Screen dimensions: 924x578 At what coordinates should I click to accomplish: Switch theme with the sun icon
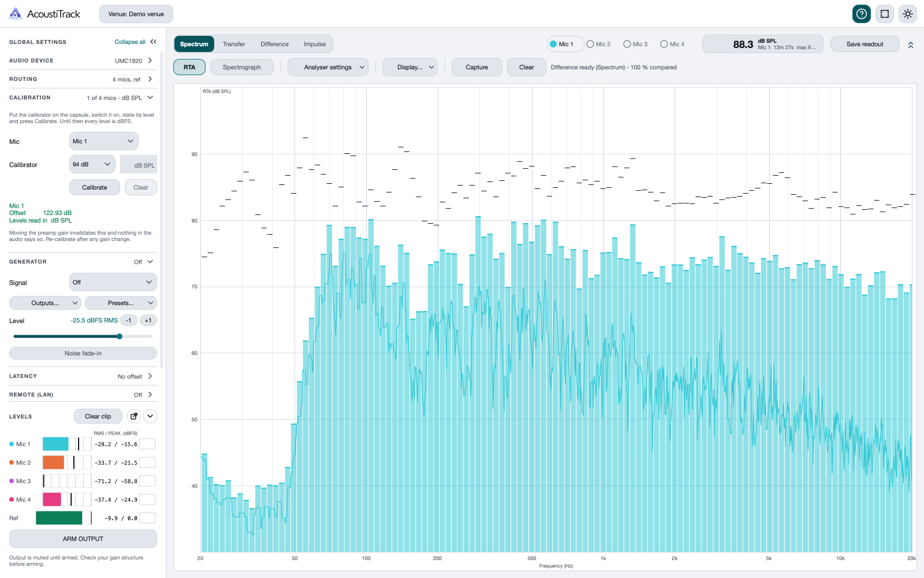908,14
